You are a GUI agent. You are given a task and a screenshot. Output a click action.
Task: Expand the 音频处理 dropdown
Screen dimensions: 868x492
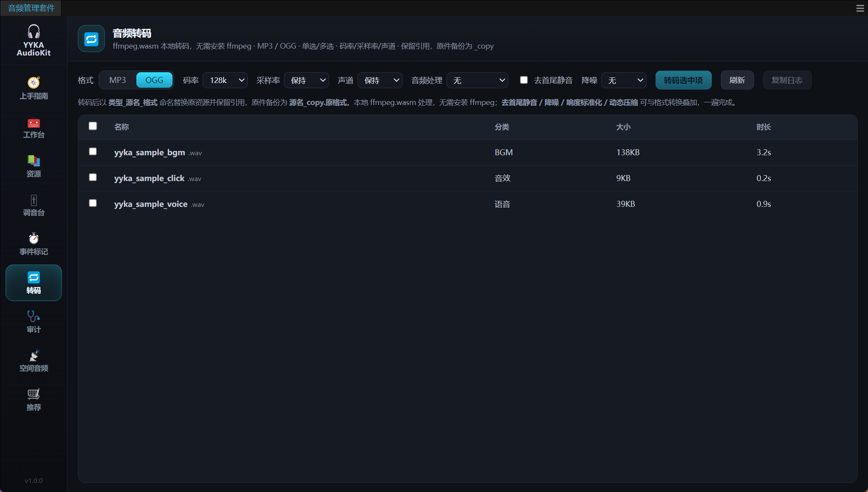point(477,80)
